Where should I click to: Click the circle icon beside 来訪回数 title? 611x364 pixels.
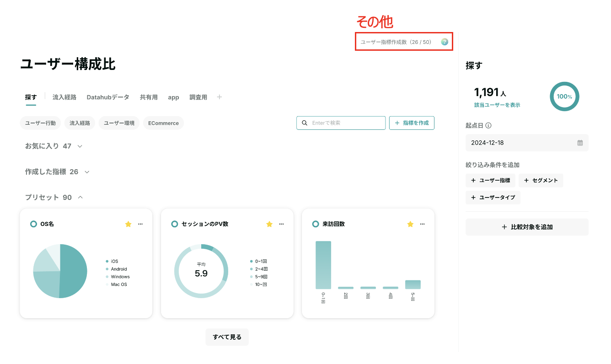pos(316,224)
